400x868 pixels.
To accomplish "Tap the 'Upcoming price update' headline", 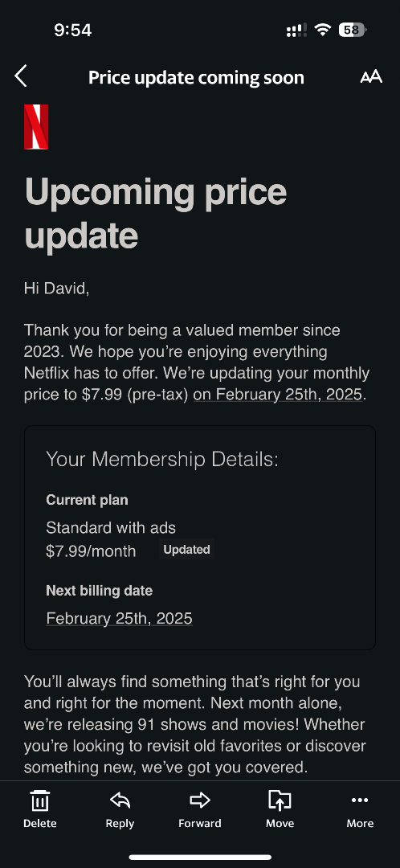I will coord(156,213).
